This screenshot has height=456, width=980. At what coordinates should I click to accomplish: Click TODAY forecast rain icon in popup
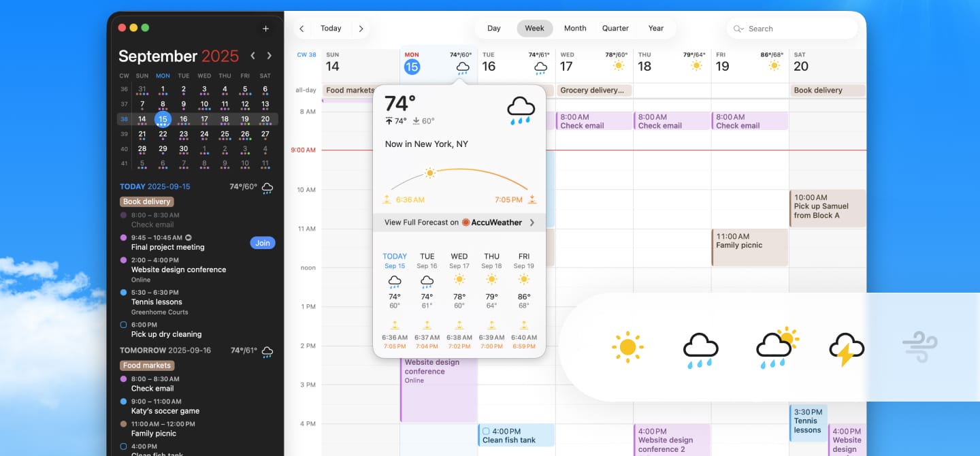tap(395, 281)
